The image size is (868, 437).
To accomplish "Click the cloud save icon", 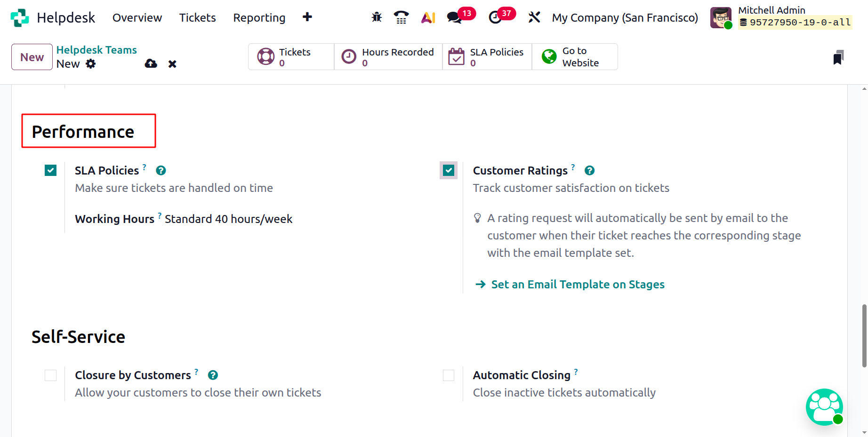I will [151, 64].
